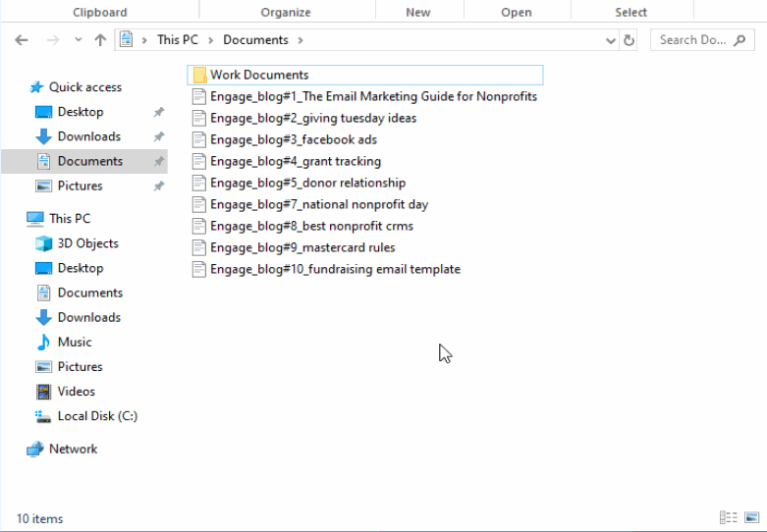Click the Up directory arrow
The width and height of the screenshot is (767, 532).
tap(100, 40)
